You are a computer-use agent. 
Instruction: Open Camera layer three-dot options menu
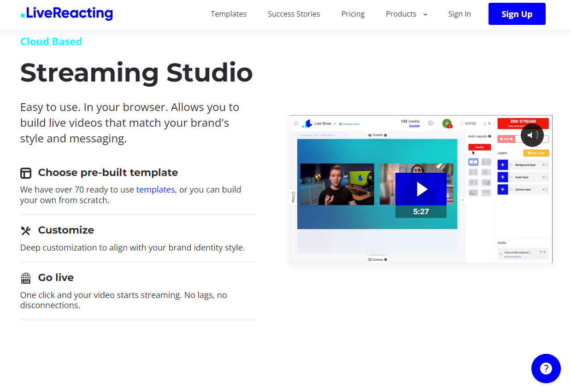point(547,189)
